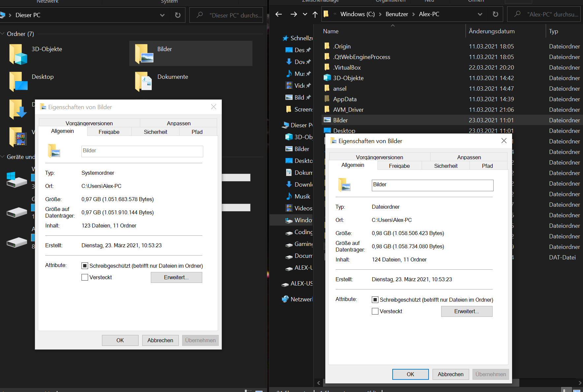Select Gaming drive in navigation tree
583x392 pixels.
[299, 244]
